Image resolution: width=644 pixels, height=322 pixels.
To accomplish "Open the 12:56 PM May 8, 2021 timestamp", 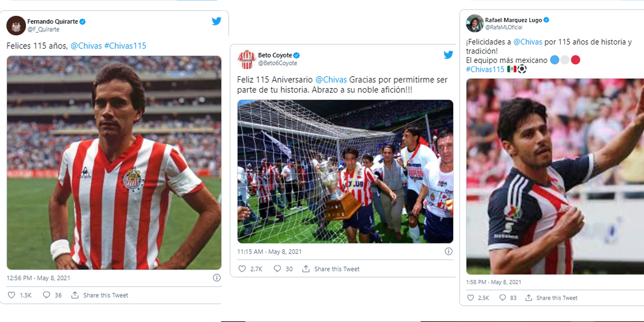I will tap(38, 278).
